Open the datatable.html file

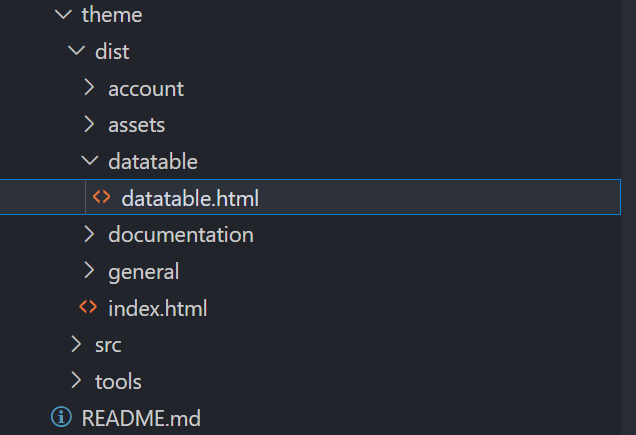coord(190,198)
